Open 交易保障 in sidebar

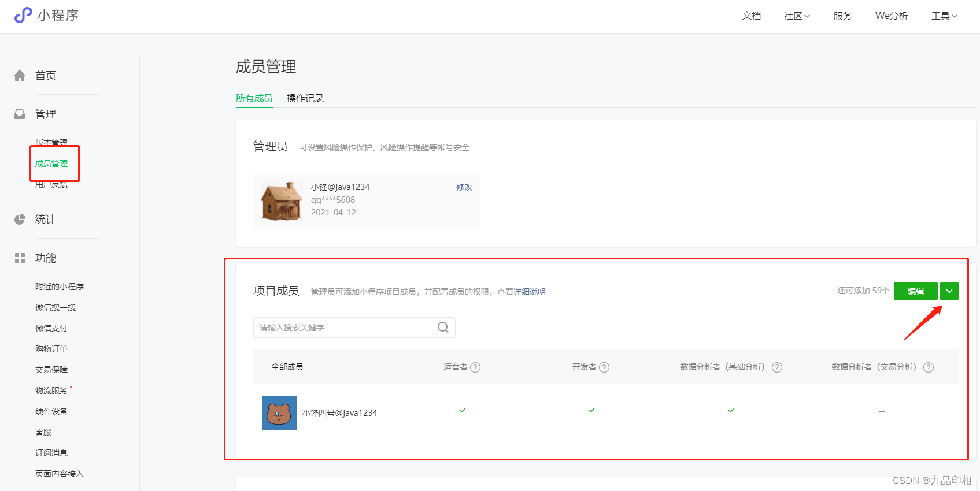pos(51,370)
